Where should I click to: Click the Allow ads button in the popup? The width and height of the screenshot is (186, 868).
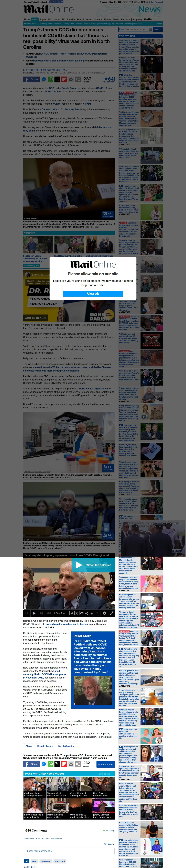coord(93,294)
